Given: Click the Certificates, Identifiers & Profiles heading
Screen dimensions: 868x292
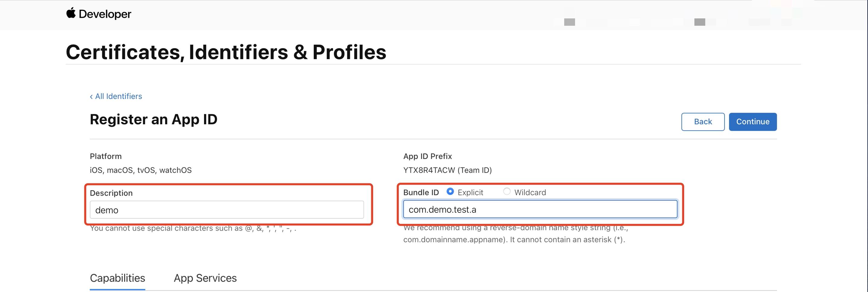Looking at the screenshot, I should 226,52.
